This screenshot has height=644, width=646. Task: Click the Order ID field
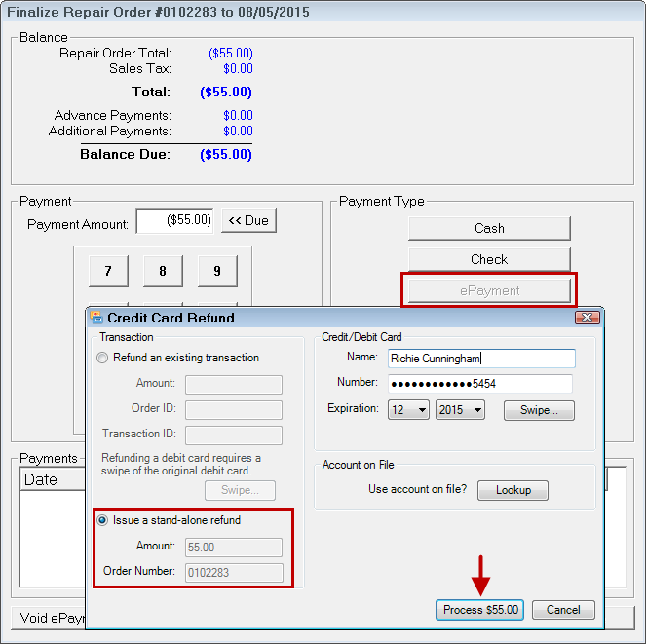click(234, 410)
